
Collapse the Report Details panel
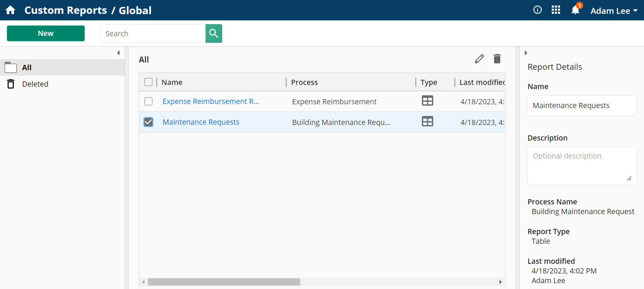(526, 53)
